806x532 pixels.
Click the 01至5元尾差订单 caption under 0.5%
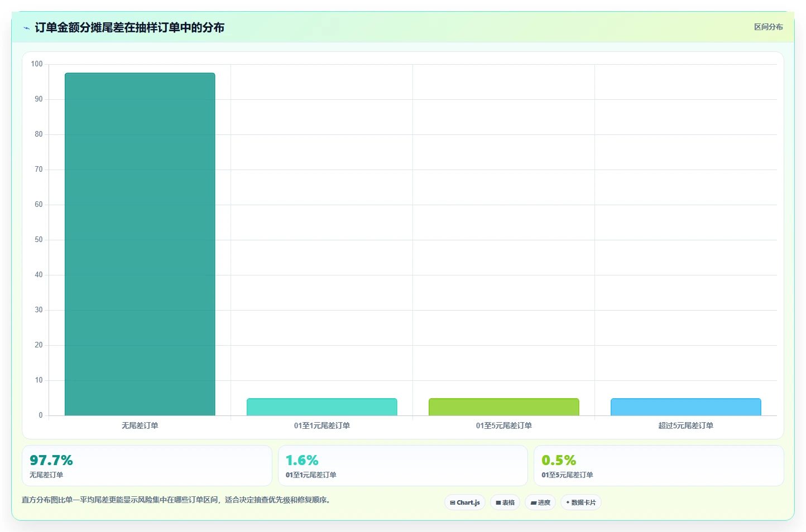(567, 475)
